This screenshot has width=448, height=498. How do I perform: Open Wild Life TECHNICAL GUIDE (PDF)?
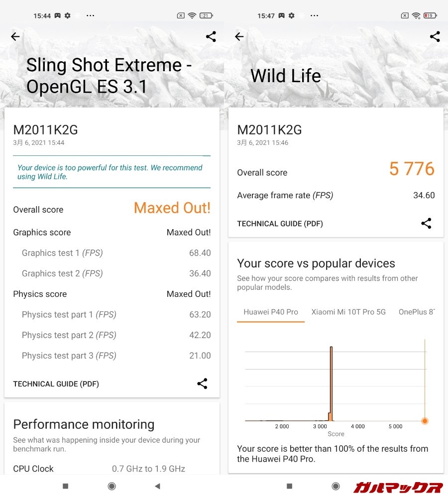pos(280,224)
